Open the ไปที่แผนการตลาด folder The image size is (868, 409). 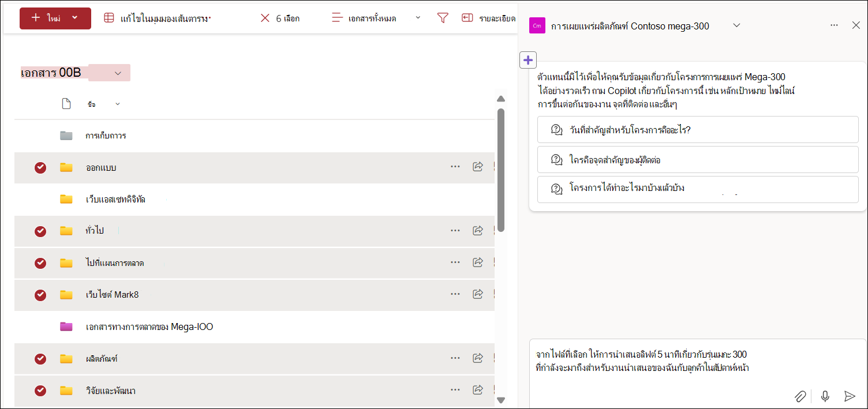pyautogui.click(x=115, y=263)
